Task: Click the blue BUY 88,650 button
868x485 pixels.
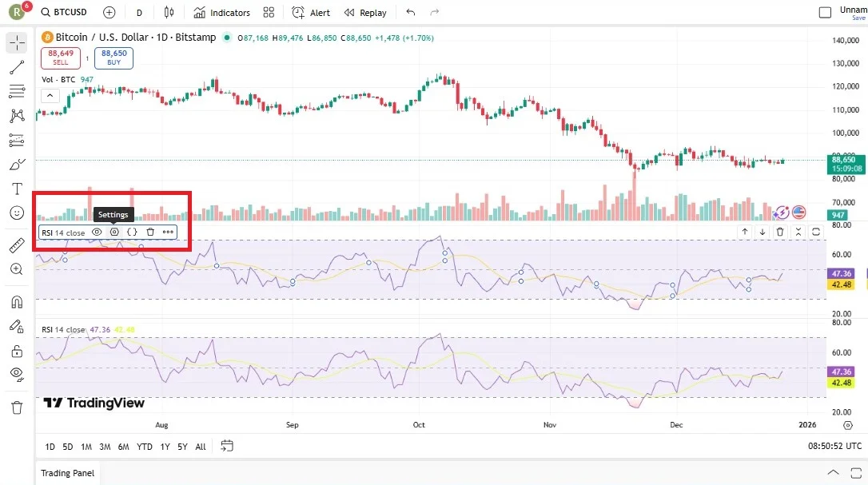Action: (x=113, y=58)
